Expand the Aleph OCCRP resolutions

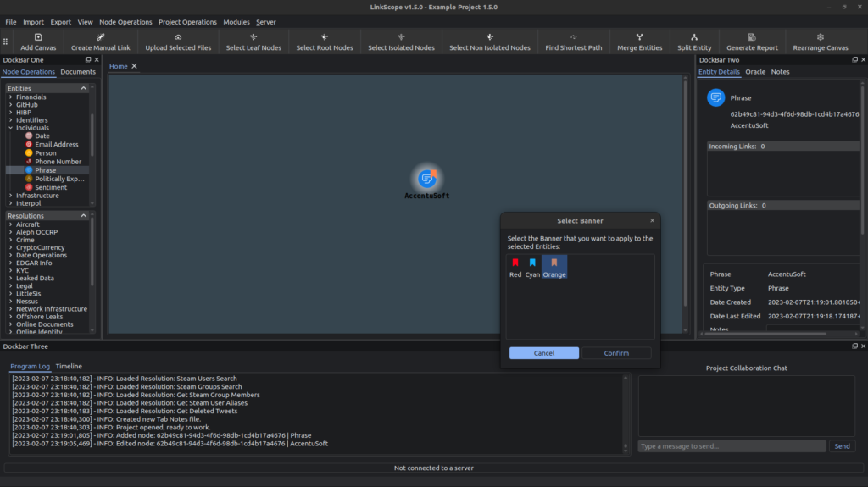[x=10, y=232]
